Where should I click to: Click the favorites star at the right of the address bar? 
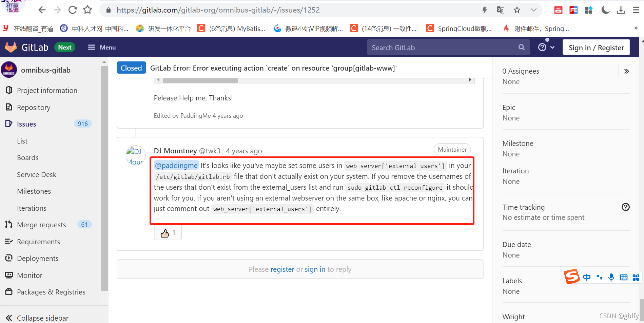point(517,10)
